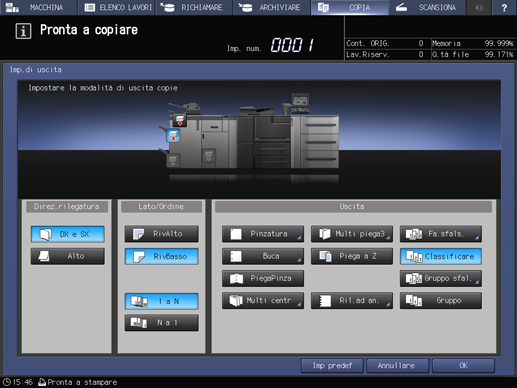Toggle Piega a Z folding
Viewport: 517px width, 388px height.
(352, 256)
